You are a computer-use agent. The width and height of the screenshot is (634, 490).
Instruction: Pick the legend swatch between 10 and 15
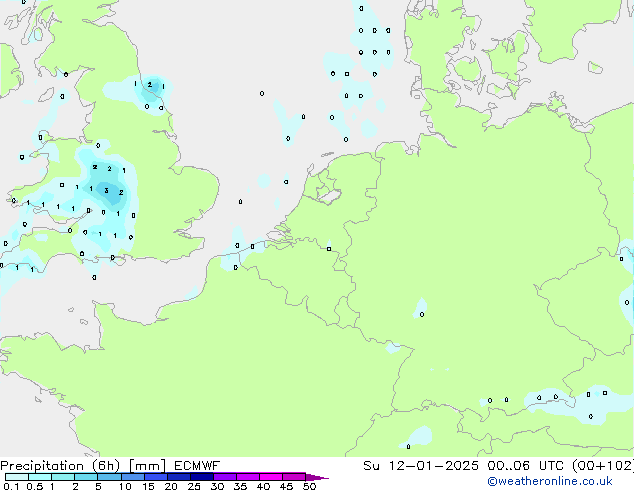point(135,477)
